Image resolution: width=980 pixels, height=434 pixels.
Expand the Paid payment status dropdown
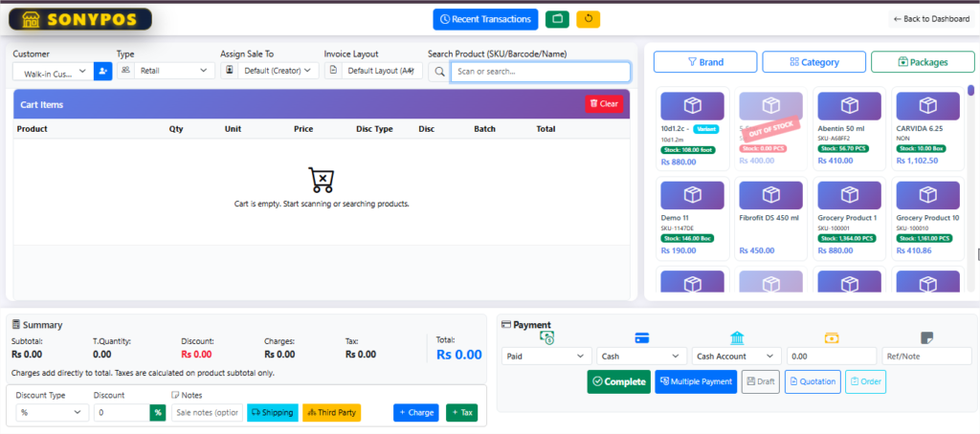[x=546, y=356]
